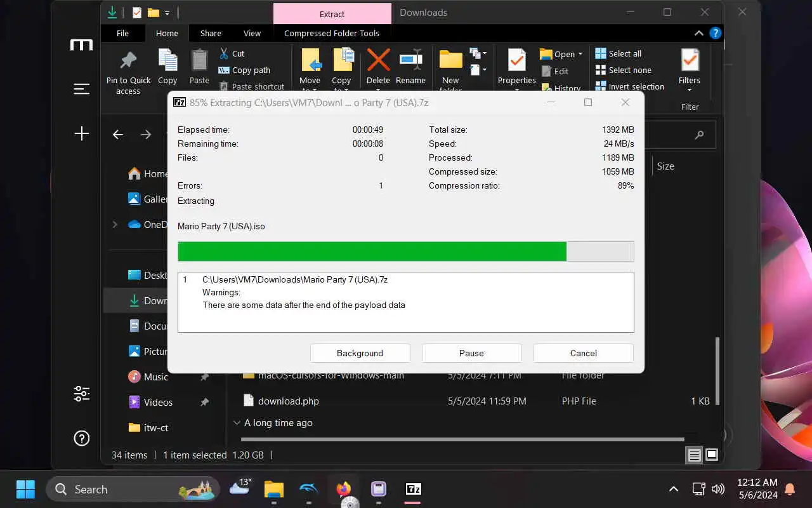Switch to large icons view layout
This screenshot has width=812, height=508.
[712, 455]
